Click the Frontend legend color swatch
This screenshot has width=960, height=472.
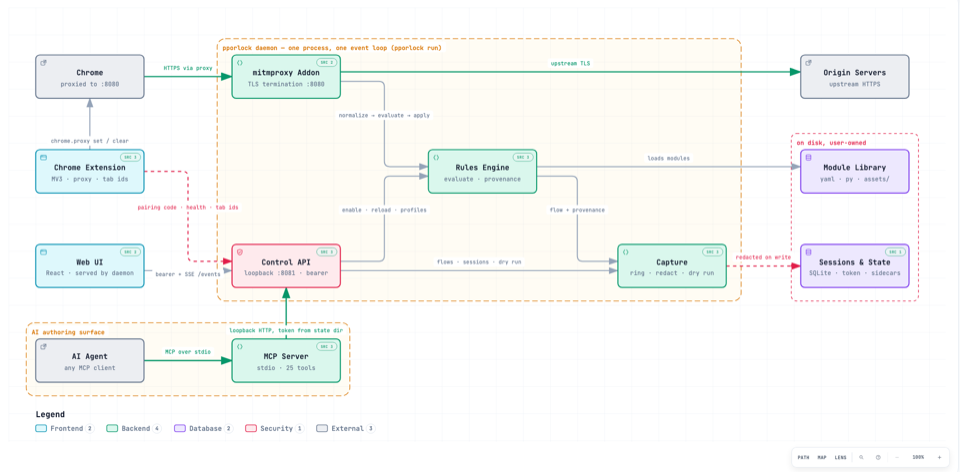[x=41, y=429]
